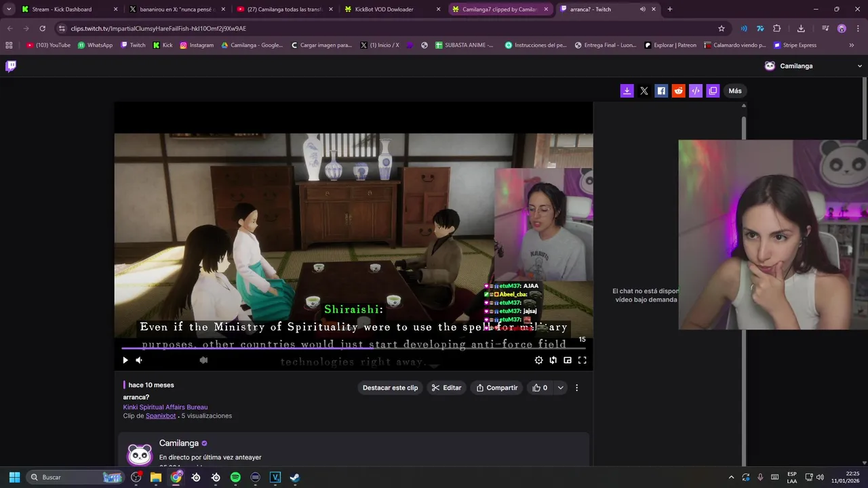Switch to KickBot VOD Dowloader tab
The image size is (868, 488).
tap(393, 9)
